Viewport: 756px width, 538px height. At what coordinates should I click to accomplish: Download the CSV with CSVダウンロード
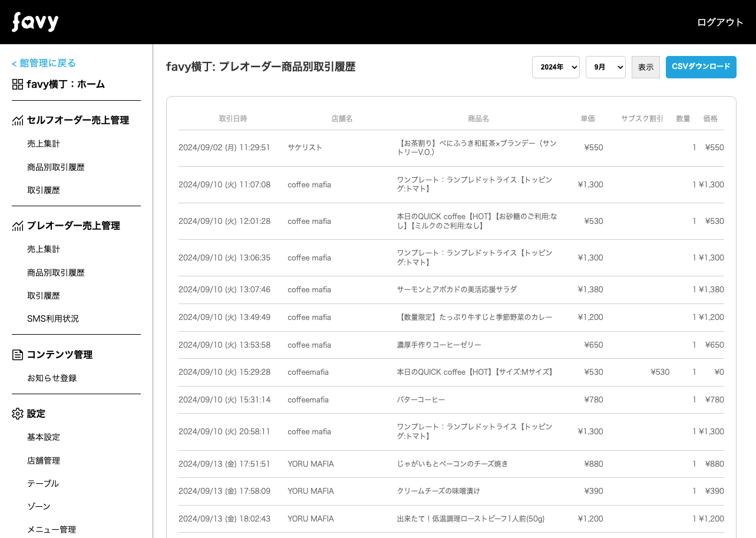(x=701, y=67)
